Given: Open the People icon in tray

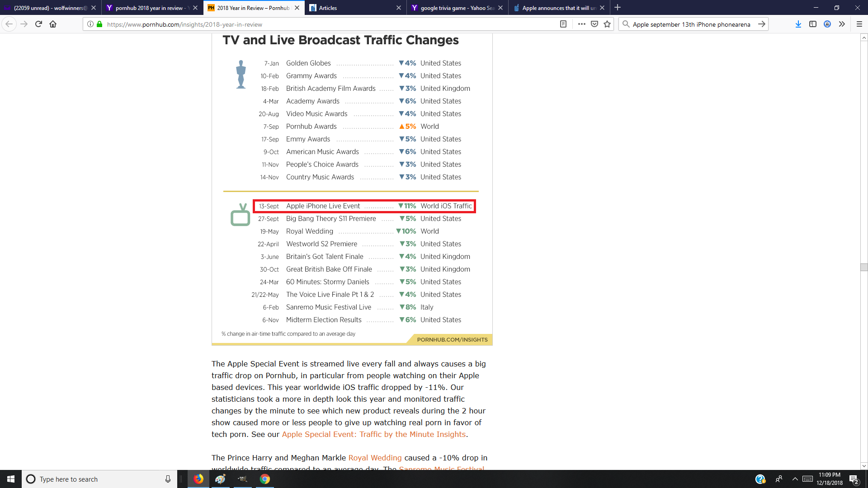Looking at the screenshot, I should [x=779, y=479].
